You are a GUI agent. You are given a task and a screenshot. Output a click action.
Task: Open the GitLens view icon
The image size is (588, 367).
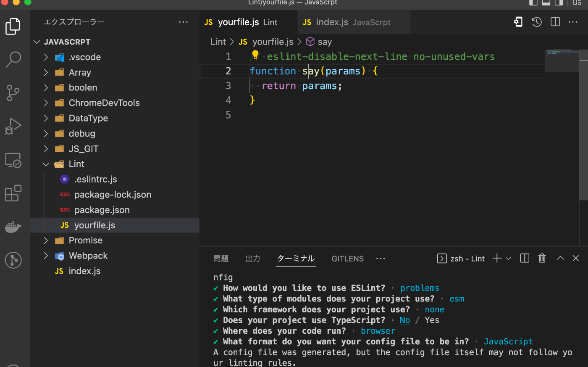click(13, 260)
